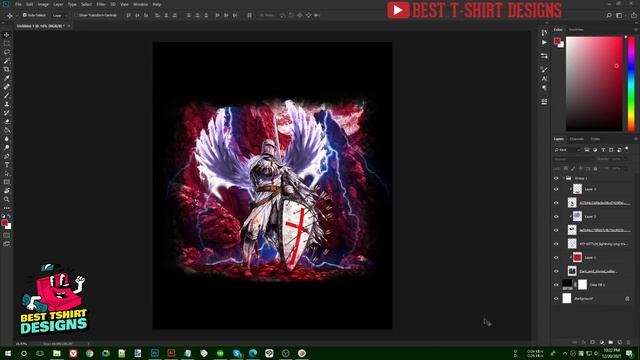
Task: Select the Eraser tool
Action: [7, 121]
